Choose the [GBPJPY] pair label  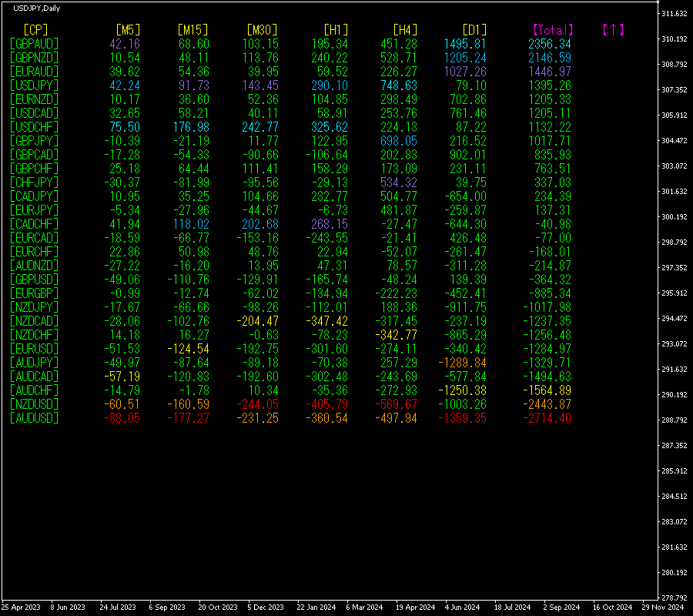tap(34, 141)
